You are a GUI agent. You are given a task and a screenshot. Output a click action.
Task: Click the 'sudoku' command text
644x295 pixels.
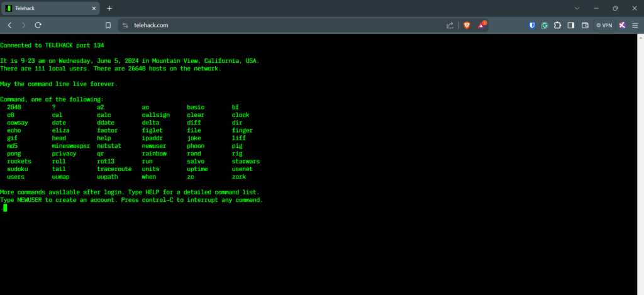point(17,169)
